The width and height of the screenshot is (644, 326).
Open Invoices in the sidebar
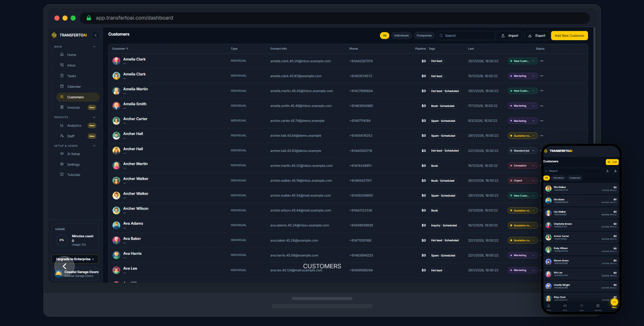pyautogui.click(x=73, y=107)
